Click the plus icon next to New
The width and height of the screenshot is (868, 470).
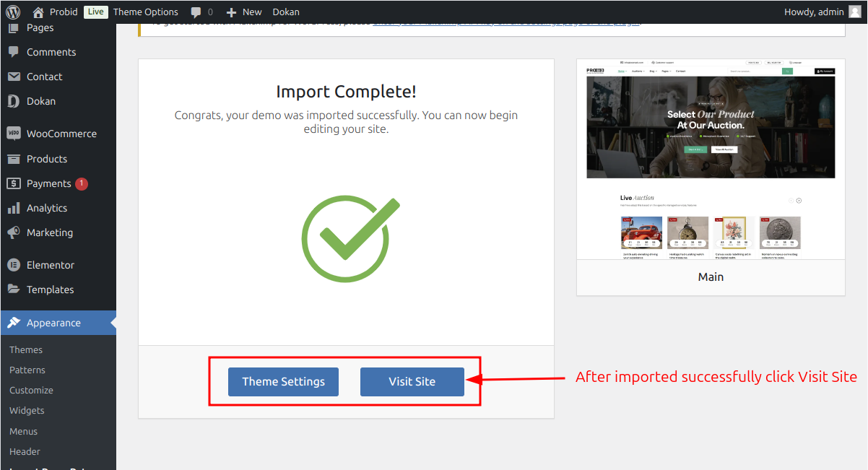(x=231, y=12)
